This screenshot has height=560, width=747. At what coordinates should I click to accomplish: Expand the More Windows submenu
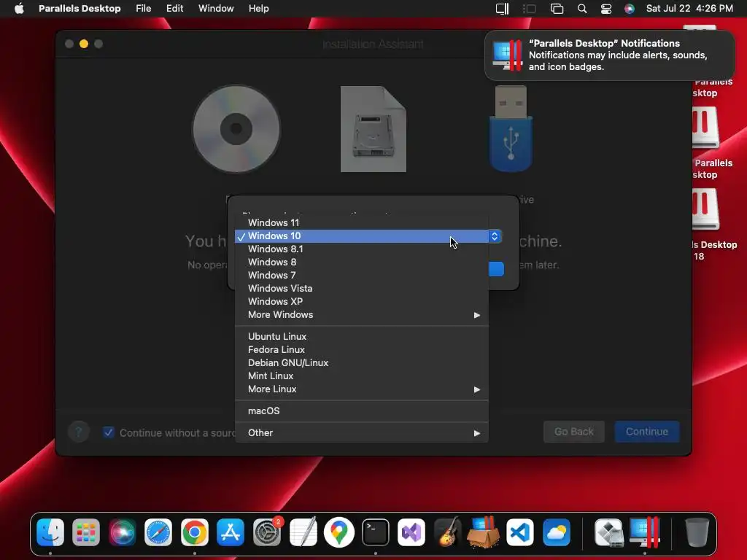click(x=362, y=315)
